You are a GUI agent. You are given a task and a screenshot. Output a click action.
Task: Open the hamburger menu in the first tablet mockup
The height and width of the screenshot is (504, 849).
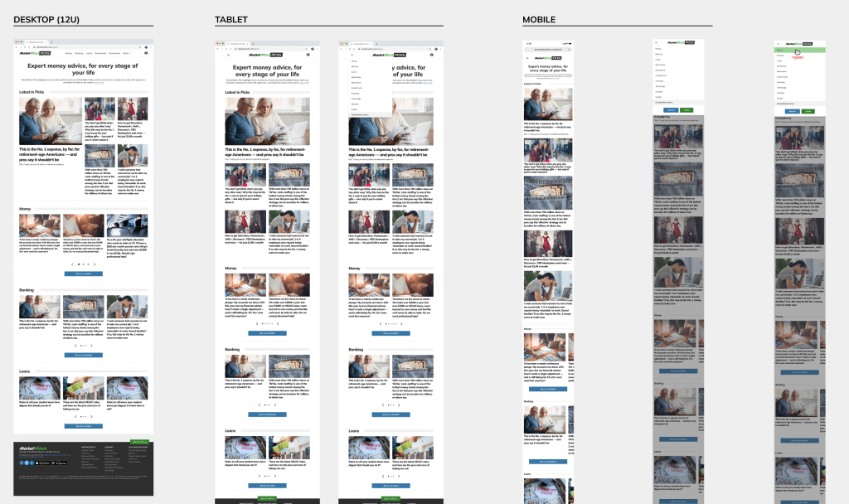tap(229, 55)
